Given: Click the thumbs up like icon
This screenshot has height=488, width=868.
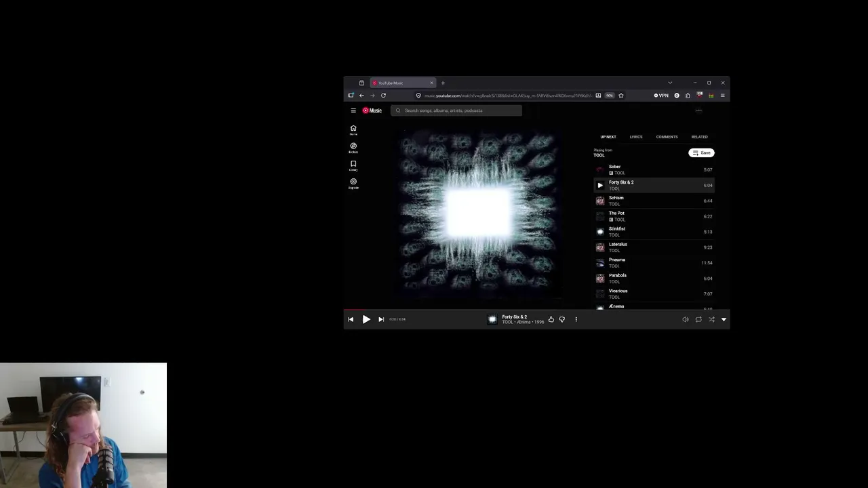Looking at the screenshot, I should pos(551,319).
